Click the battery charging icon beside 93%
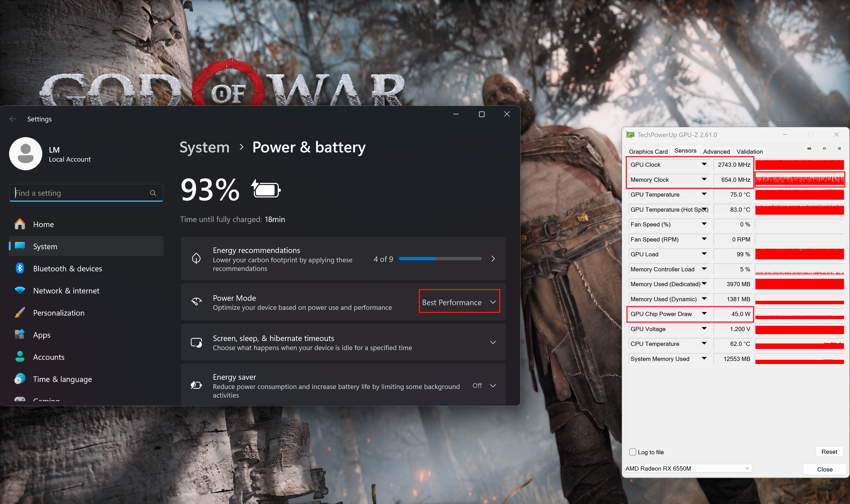 266,189
